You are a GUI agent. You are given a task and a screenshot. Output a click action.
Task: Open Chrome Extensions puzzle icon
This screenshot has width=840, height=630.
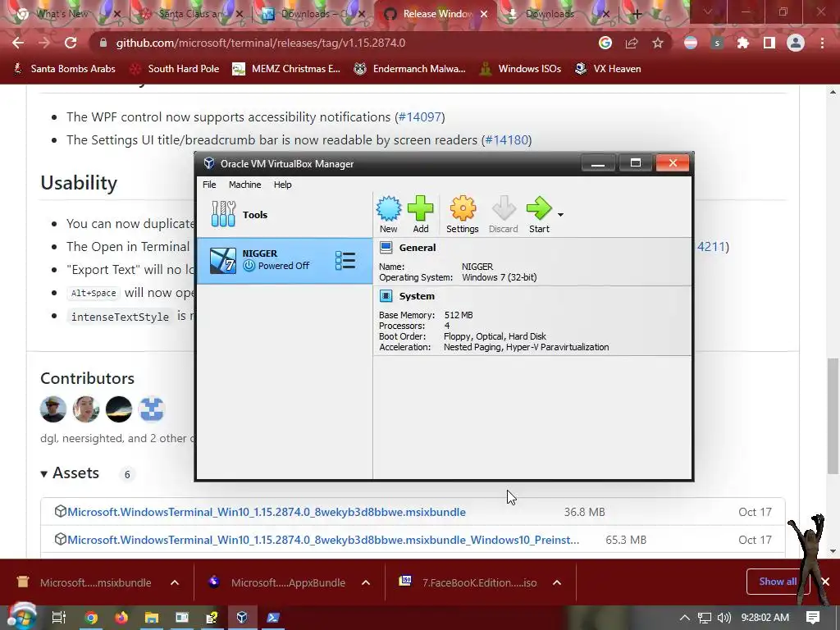point(743,43)
